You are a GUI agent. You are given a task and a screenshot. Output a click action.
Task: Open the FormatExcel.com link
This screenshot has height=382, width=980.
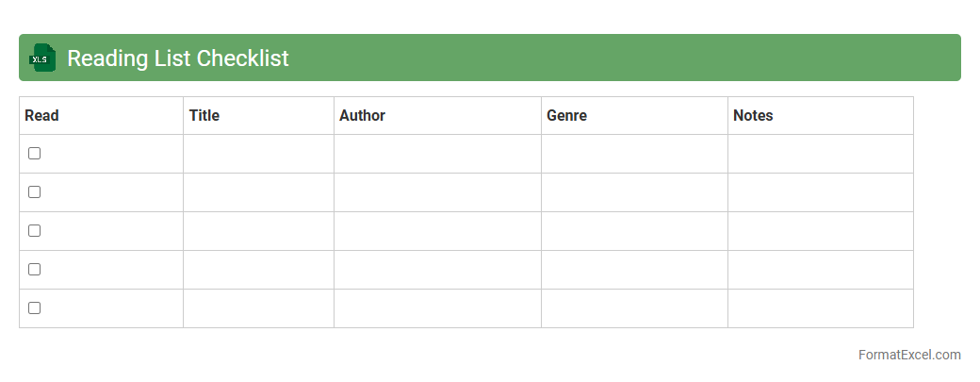click(909, 355)
